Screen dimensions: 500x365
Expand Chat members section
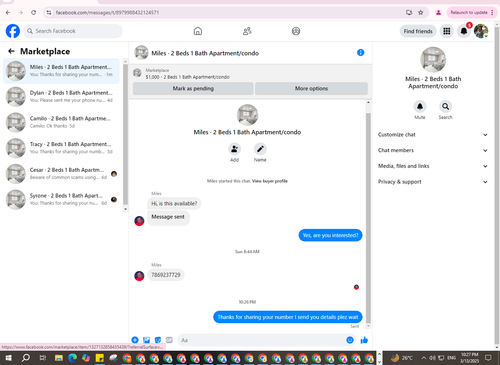click(433, 150)
